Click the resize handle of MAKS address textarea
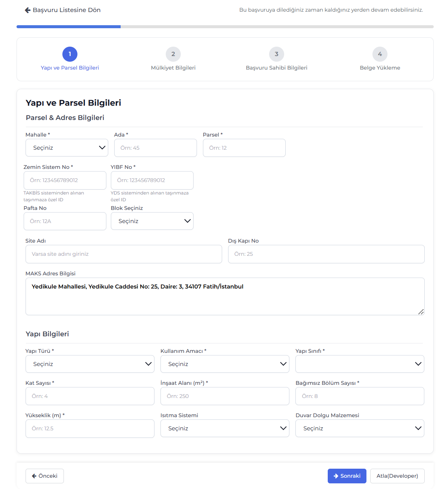 [421, 312]
